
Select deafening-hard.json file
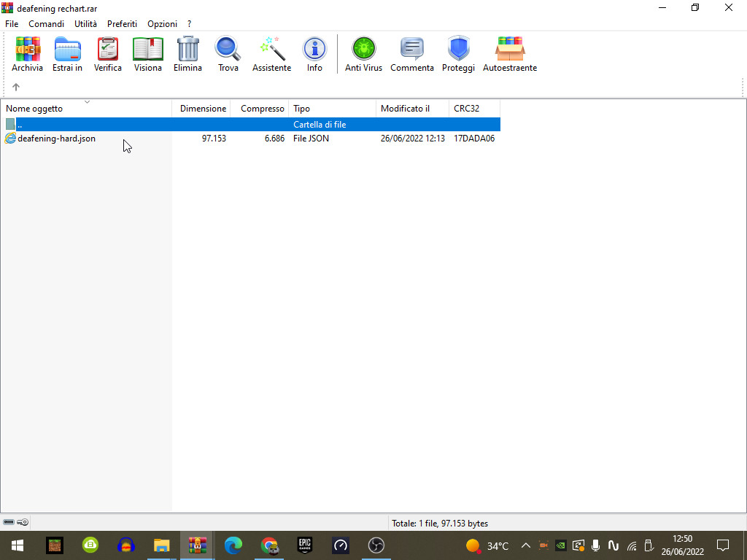coord(56,139)
